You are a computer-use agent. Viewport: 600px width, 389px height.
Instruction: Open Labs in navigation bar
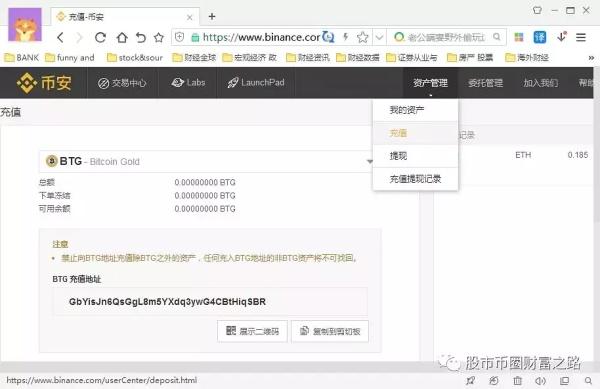pyautogui.click(x=188, y=83)
